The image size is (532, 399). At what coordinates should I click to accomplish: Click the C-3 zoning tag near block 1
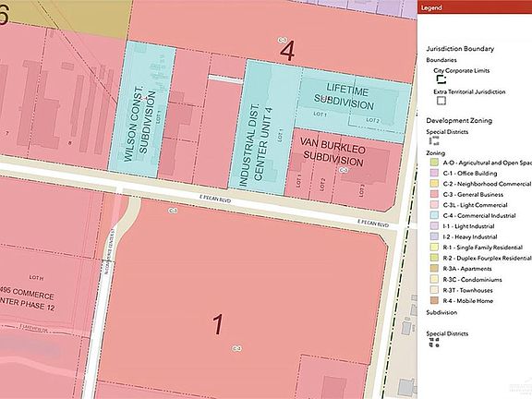[236, 348]
